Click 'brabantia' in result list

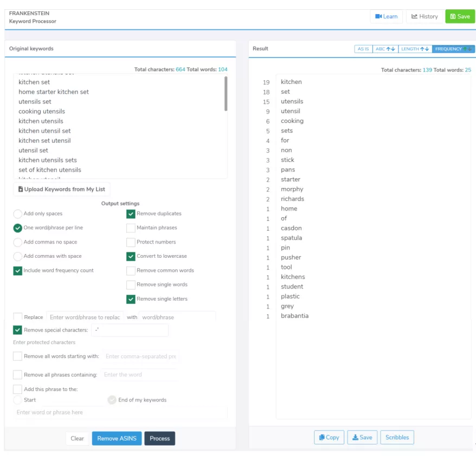[294, 316]
